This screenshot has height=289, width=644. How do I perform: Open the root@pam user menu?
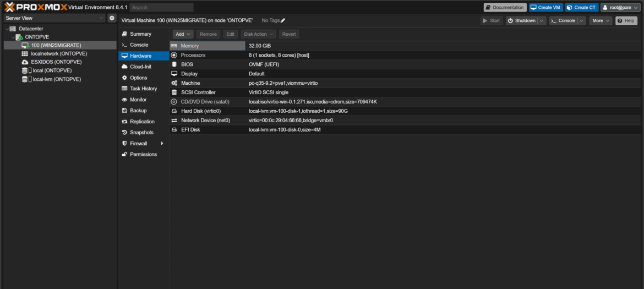click(621, 7)
